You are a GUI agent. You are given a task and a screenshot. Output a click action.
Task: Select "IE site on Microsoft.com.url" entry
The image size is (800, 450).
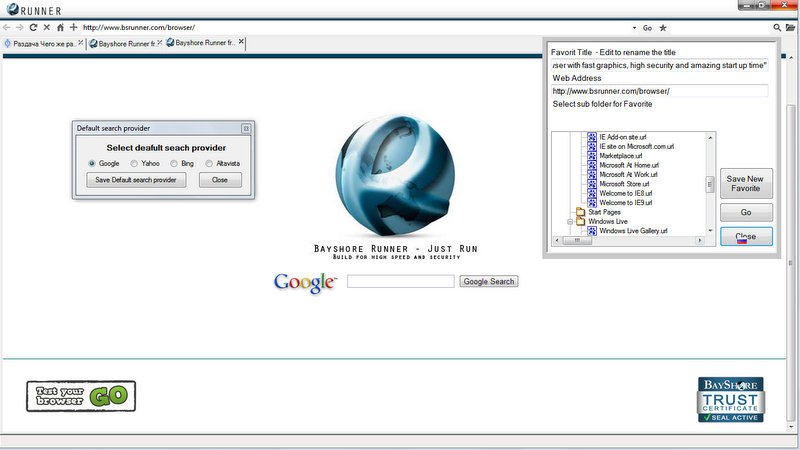pos(636,146)
